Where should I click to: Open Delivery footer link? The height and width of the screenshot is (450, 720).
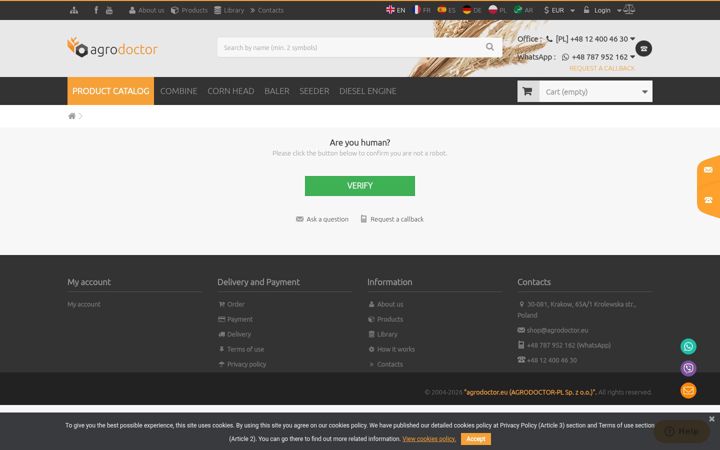tap(235, 334)
